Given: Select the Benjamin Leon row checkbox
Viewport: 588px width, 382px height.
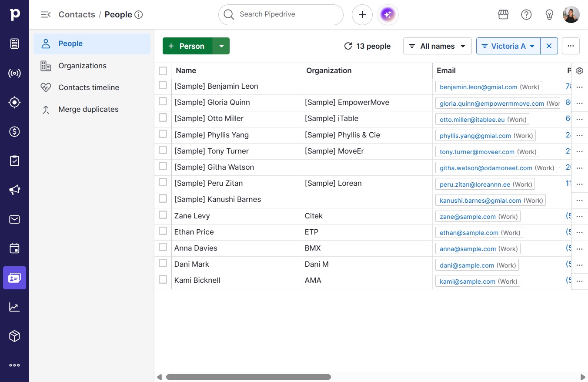Looking at the screenshot, I should tap(163, 85).
